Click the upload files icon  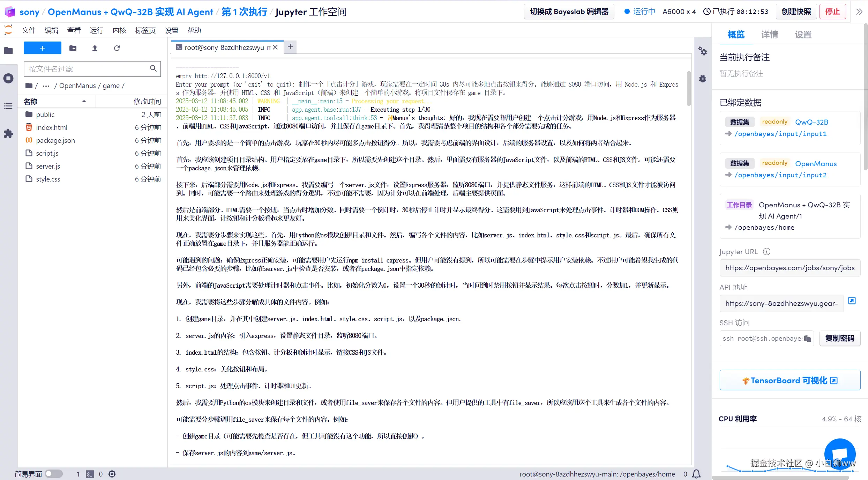[x=95, y=48]
